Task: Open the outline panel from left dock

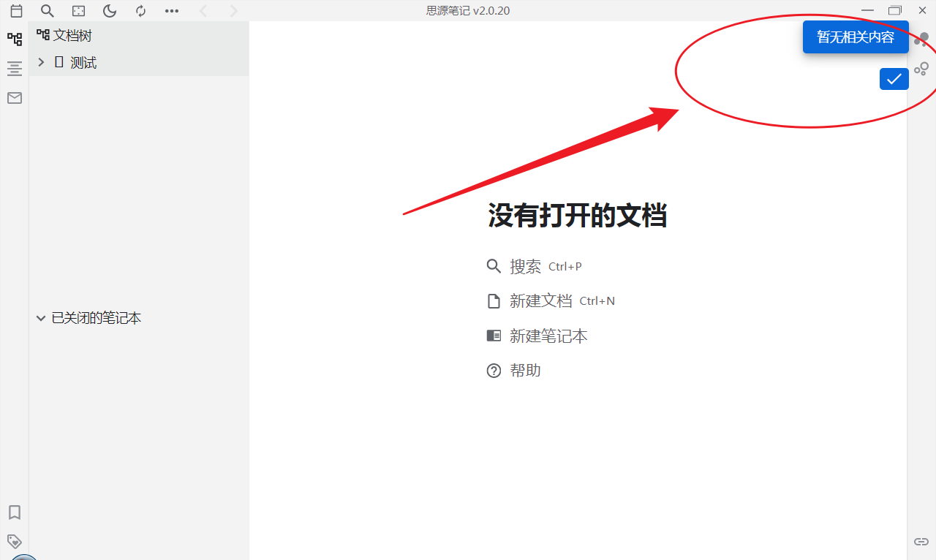Action: click(x=15, y=69)
